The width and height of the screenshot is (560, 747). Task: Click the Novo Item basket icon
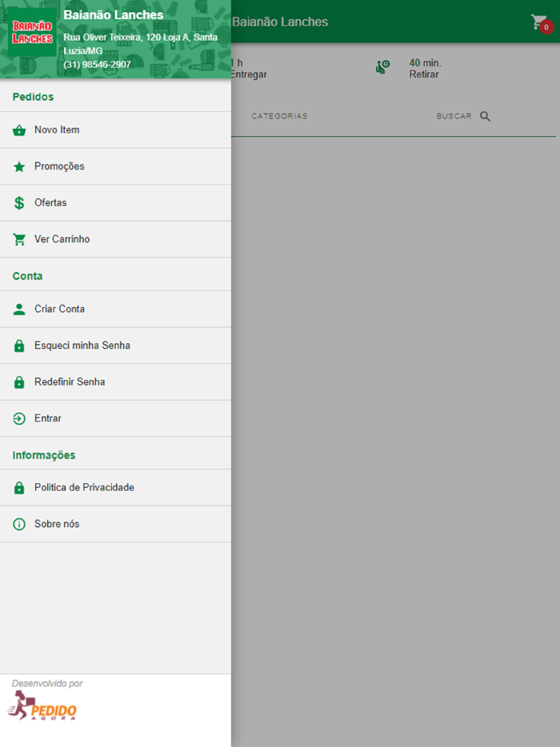click(x=19, y=130)
